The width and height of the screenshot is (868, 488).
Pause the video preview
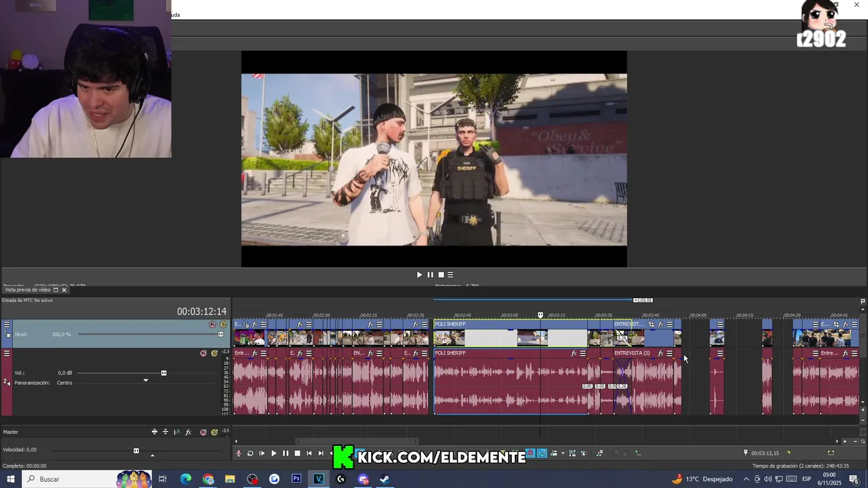coord(430,274)
